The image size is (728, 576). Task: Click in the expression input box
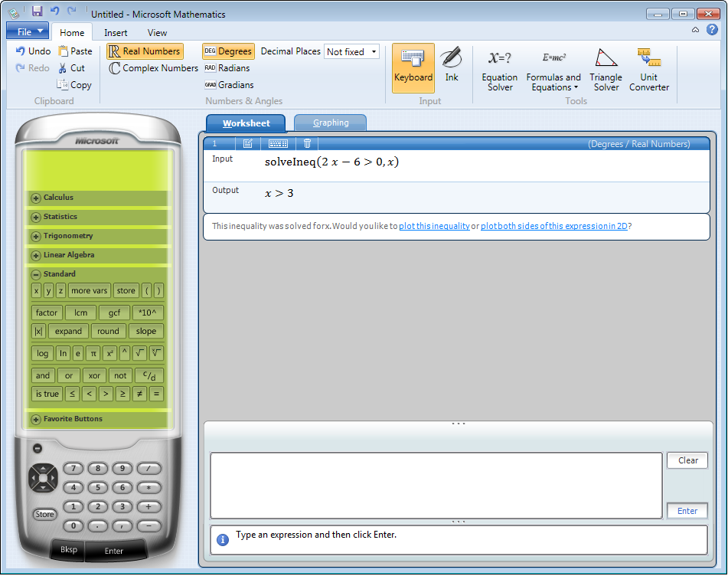(436, 486)
